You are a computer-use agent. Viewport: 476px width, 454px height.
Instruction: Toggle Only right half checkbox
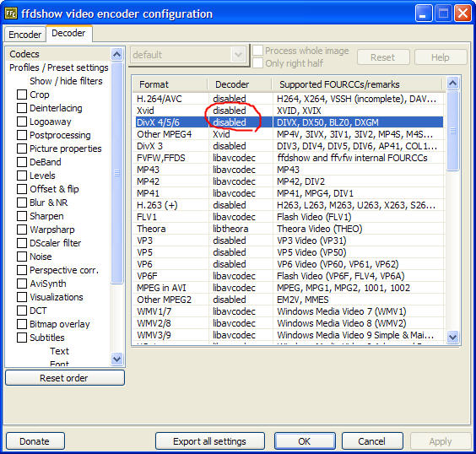257,63
